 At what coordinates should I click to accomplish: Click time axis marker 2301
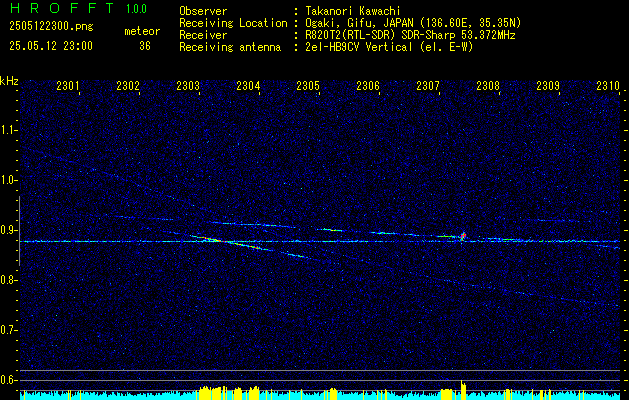(68, 85)
